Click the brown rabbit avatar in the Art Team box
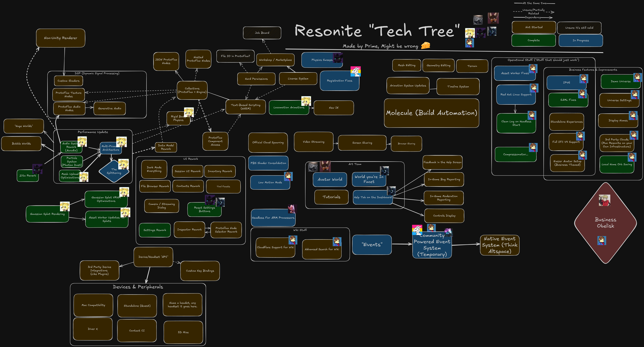Image resolution: width=644 pixels, height=347 pixels. click(325, 166)
